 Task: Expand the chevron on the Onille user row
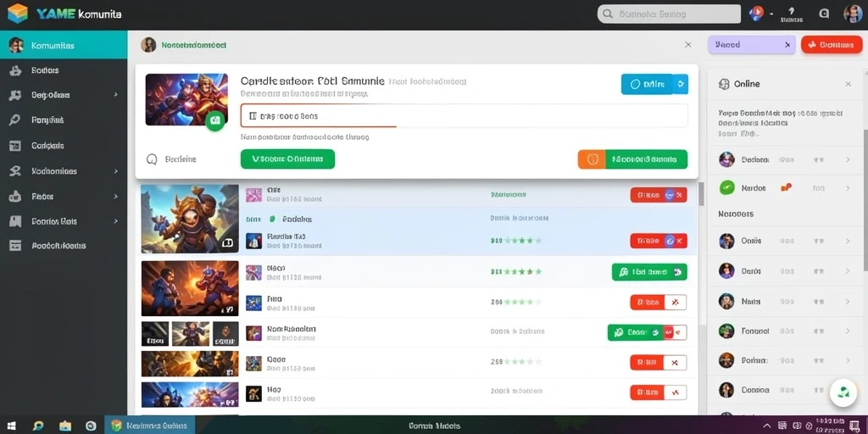click(848, 241)
